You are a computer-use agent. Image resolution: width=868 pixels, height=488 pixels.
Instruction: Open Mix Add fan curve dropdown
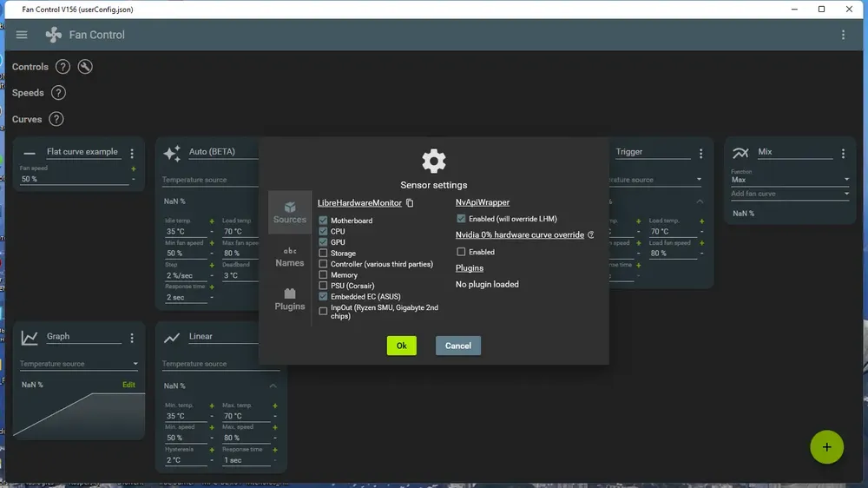pos(790,194)
